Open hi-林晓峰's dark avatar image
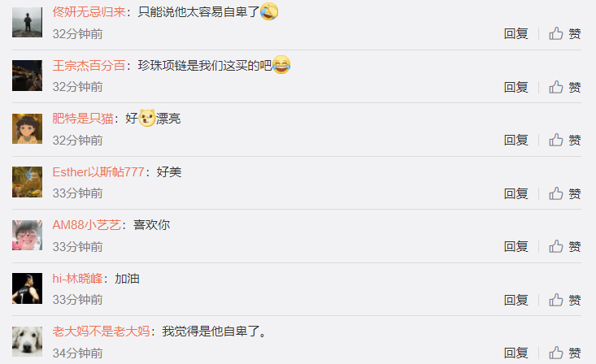Screen dimensions: 596x364 27,288
